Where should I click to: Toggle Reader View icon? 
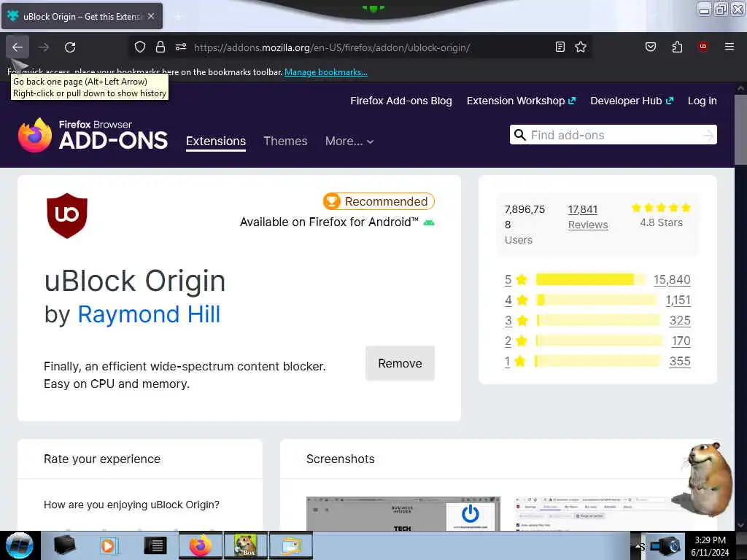[x=560, y=47]
